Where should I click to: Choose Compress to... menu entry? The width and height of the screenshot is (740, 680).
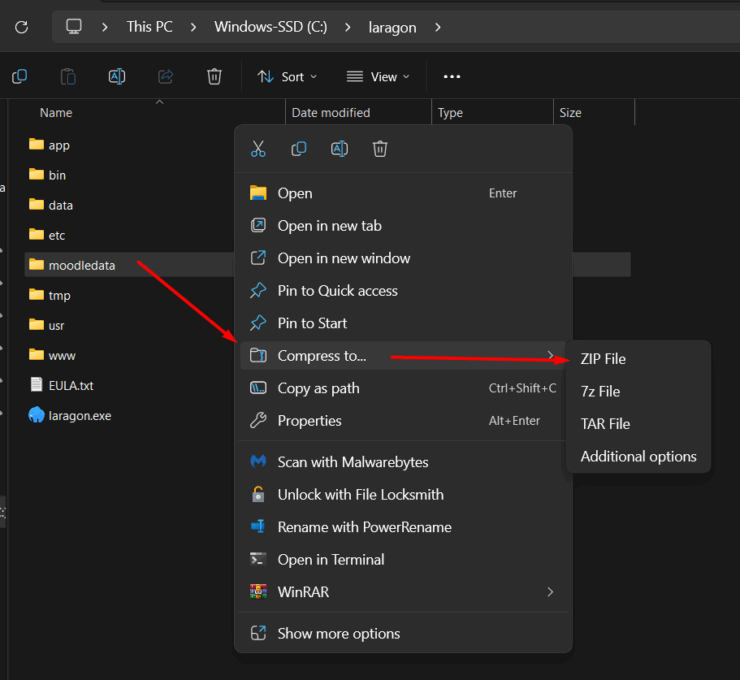[x=404, y=355]
